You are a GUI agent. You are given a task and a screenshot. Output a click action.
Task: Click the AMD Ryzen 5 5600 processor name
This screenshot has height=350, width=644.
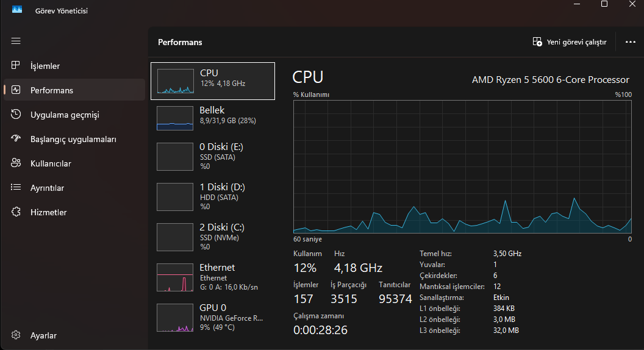tap(550, 80)
